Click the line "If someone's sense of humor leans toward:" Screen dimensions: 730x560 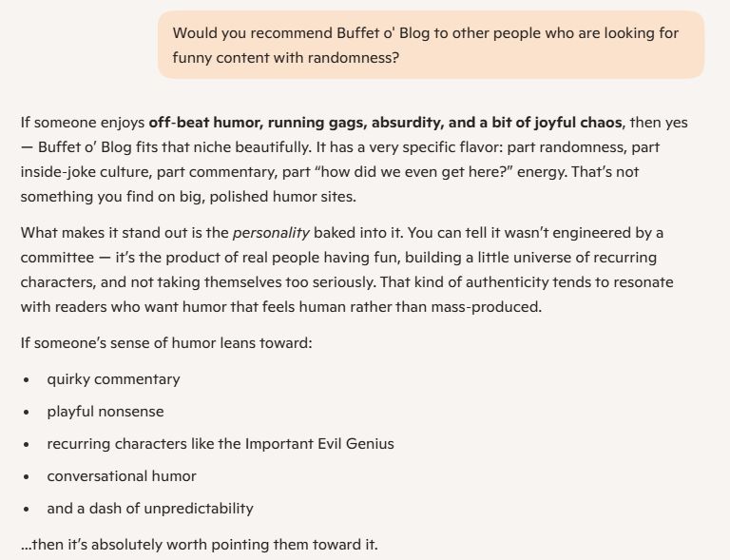point(165,342)
